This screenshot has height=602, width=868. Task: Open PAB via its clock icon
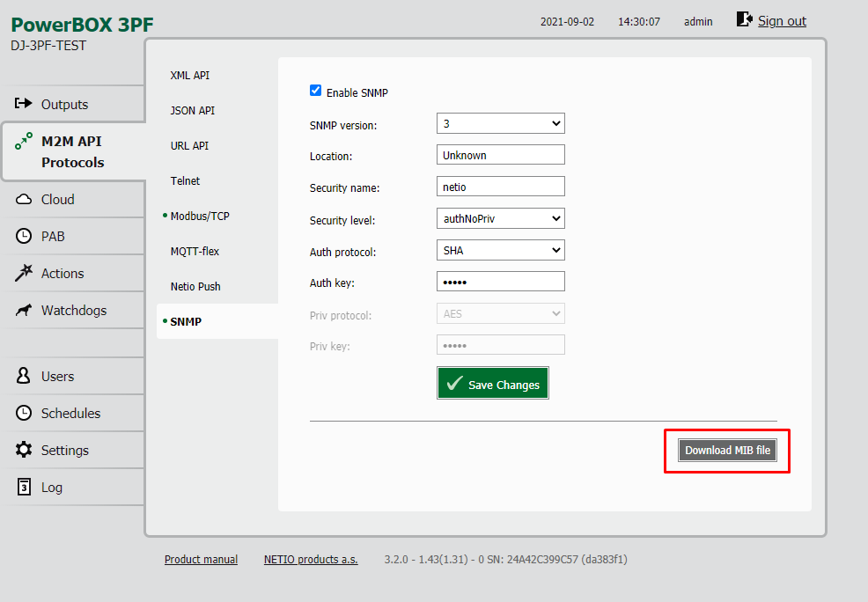(x=23, y=236)
